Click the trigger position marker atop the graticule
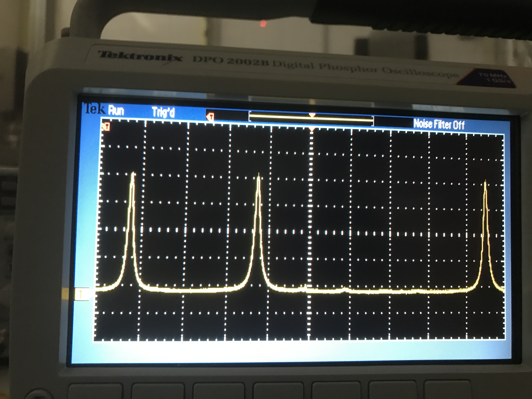532x399 pixels. click(312, 130)
